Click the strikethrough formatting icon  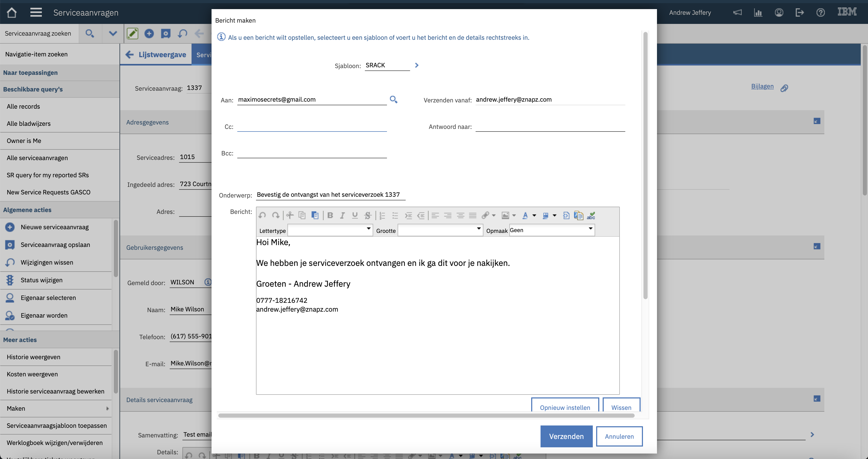pos(368,216)
